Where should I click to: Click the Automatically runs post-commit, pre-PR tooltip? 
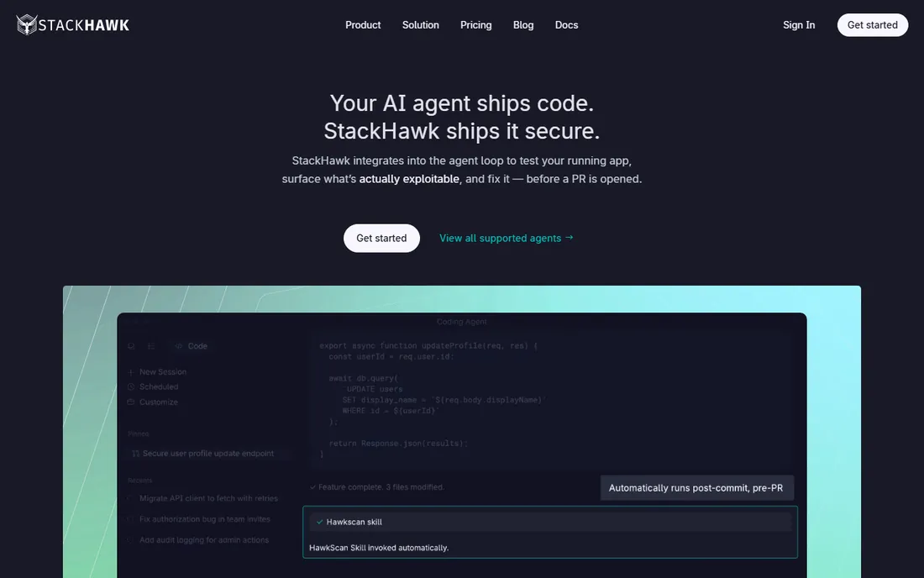click(x=696, y=488)
